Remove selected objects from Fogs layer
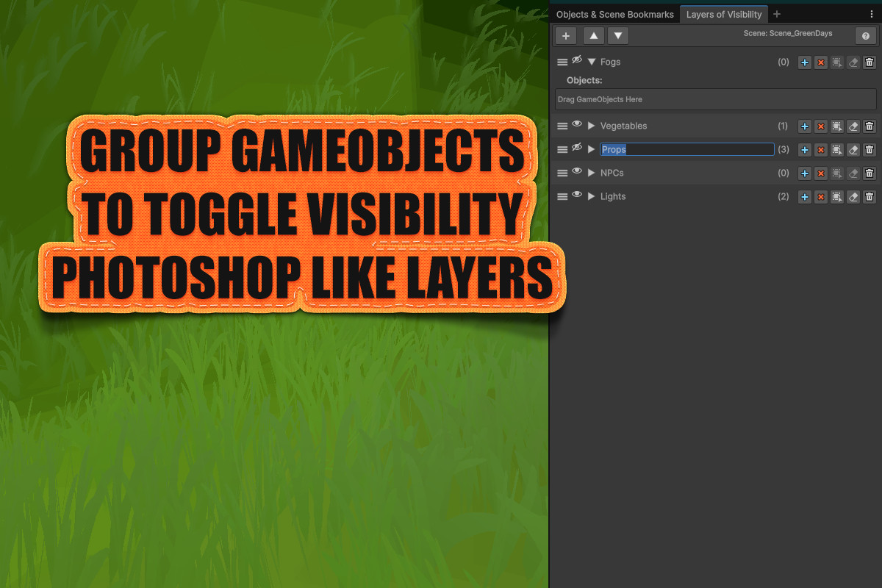 pyautogui.click(x=821, y=62)
